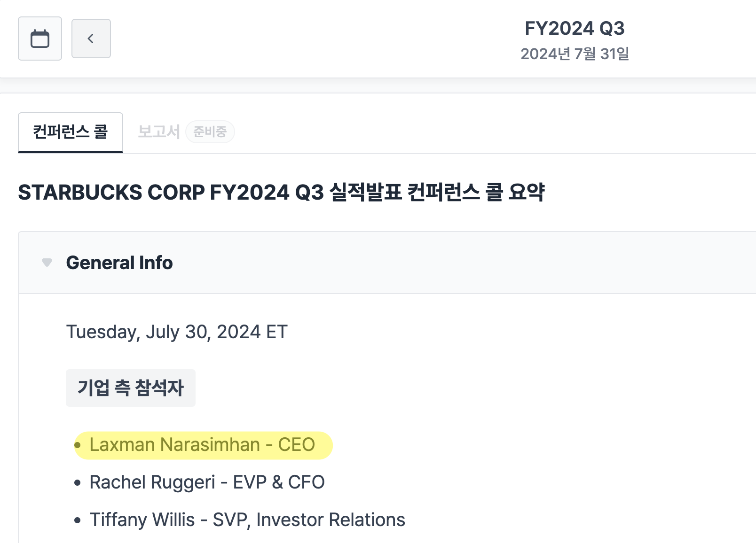Click the 준비중 badge
Image resolution: width=756 pixels, height=543 pixels.
point(210,132)
